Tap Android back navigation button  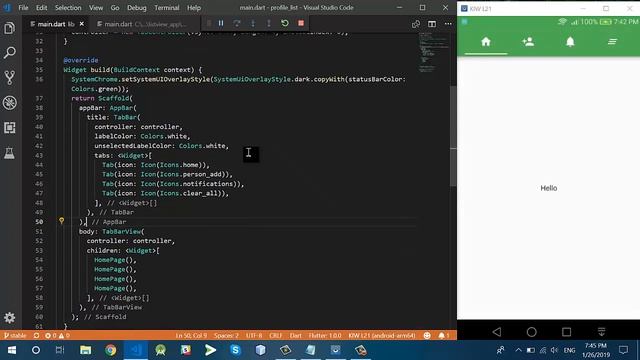click(497, 332)
